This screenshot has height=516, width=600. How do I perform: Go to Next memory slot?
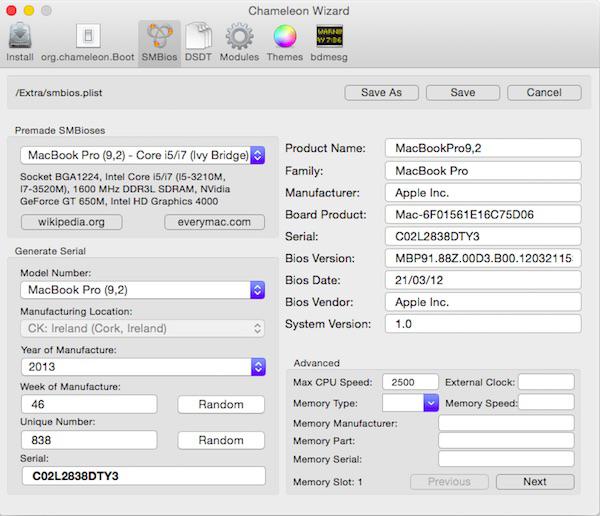tap(535, 482)
